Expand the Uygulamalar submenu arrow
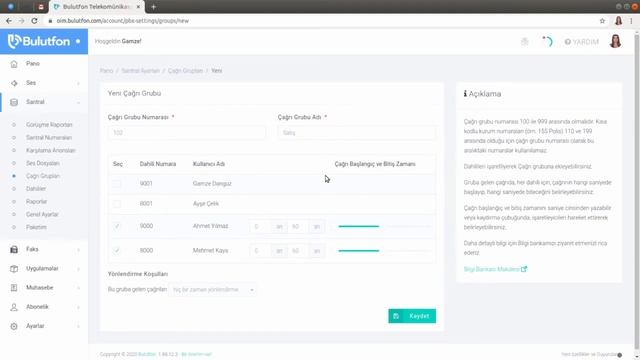The height and width of the screenshot is (360, 640). click(x=78, y=269)
